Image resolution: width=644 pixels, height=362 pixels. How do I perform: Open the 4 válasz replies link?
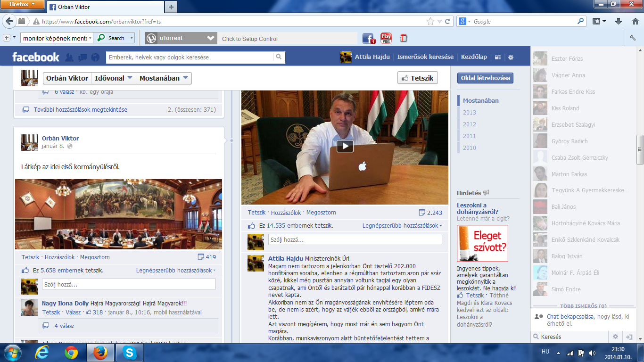click(64, 326)
